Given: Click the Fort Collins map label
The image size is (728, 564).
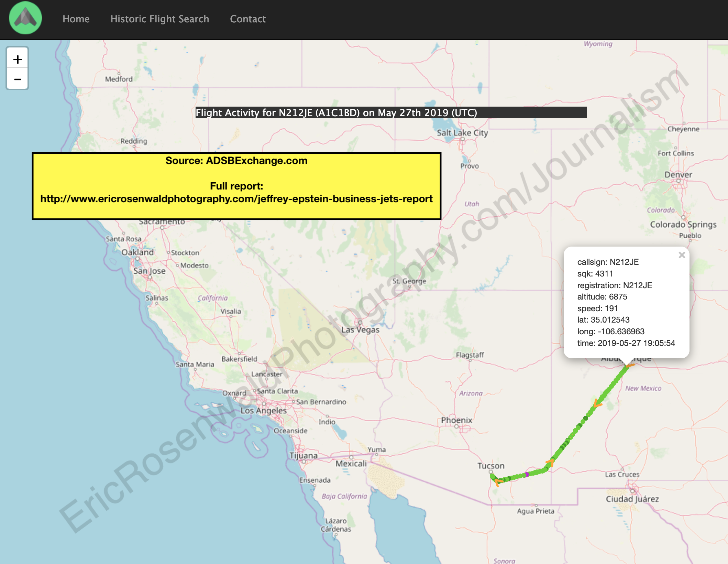Looking at the screenshot, I should [676, 153].
